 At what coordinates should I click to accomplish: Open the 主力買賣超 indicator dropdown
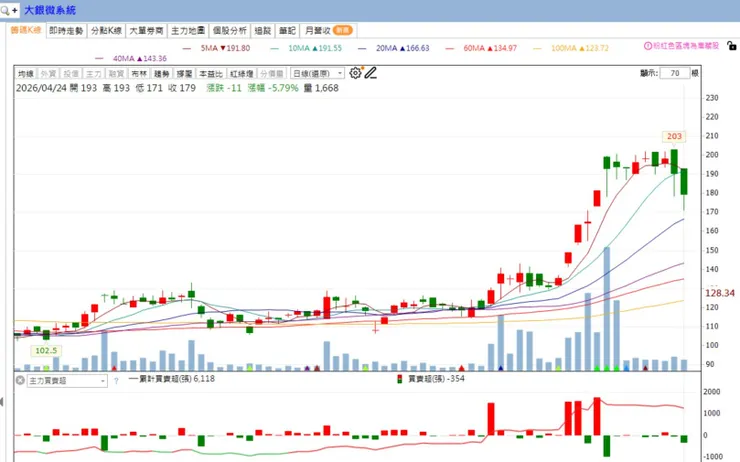pyautogui.click(x=67, y=381)
